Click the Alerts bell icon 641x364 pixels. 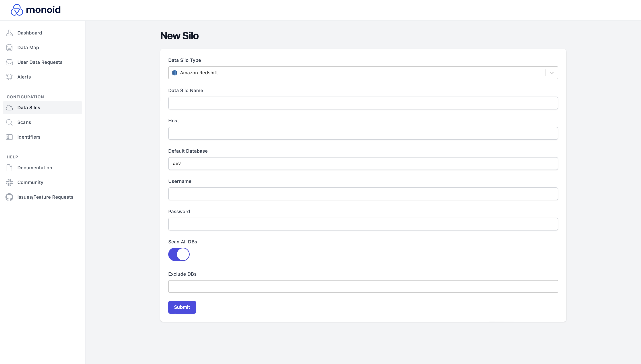coord(9,77)
